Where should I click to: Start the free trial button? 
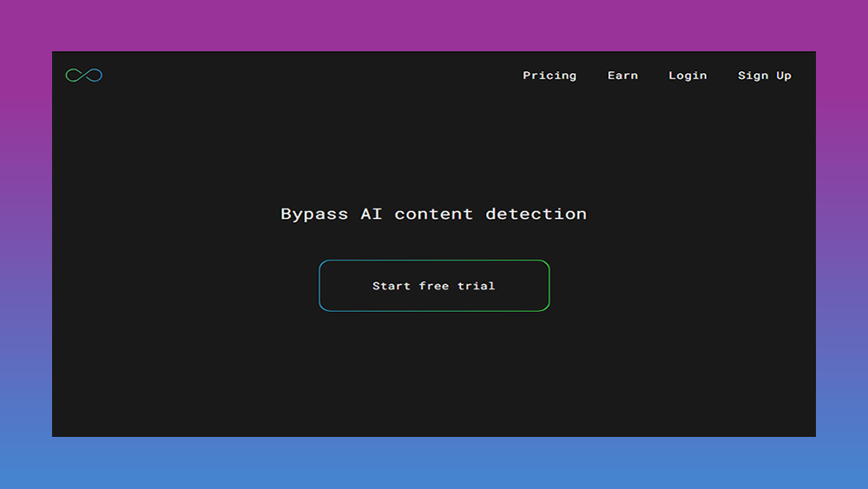(434, 286)
